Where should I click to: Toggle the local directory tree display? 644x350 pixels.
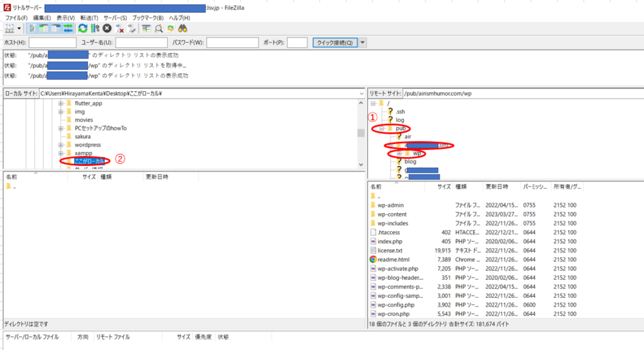tap(43, 28)
